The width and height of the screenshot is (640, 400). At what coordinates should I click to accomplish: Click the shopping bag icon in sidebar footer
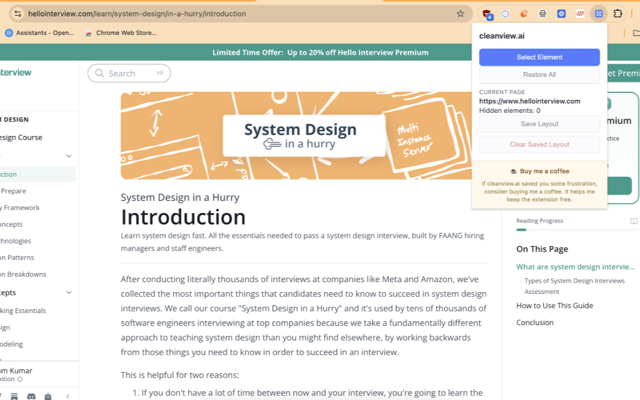(x=48, y=396)
